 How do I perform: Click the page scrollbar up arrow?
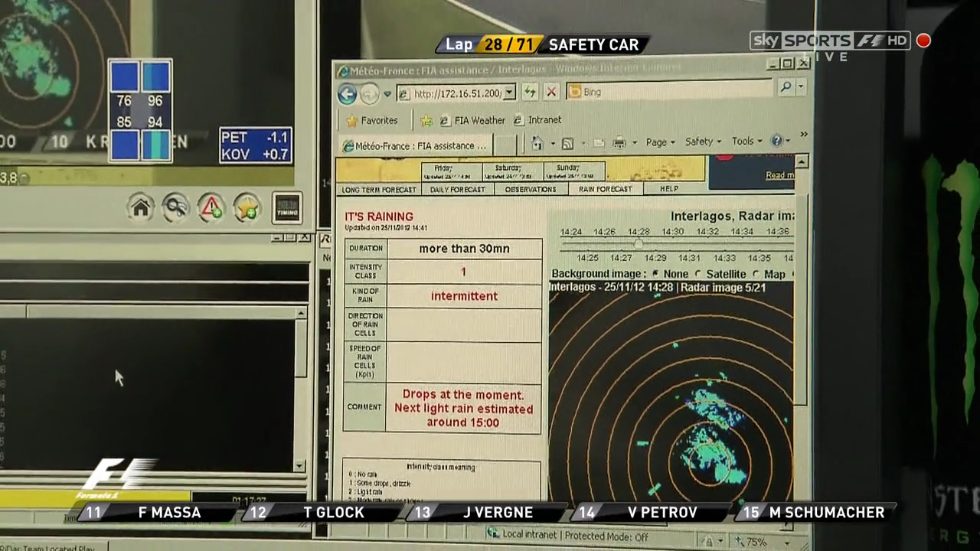802,161
